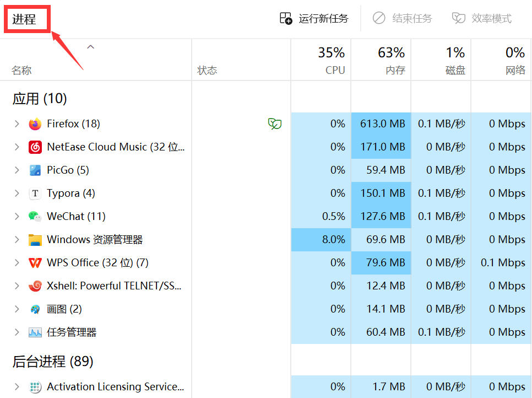Click the 8.0% CPU cell
Image resolution: width=532 pixels, height=398 pixels.
click(x=321, y=239)
